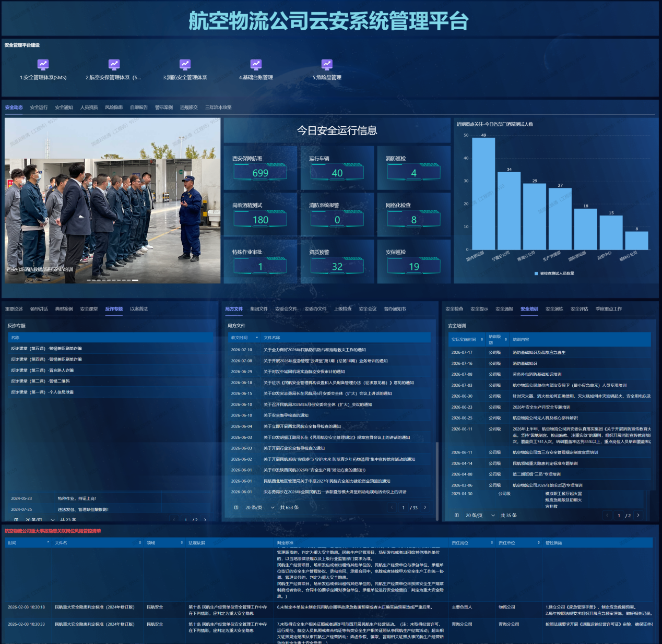The image size is (662, 644).
Task: Sort 局方文件 table by 收文时间 arrow
Action: tap(256, 338)
